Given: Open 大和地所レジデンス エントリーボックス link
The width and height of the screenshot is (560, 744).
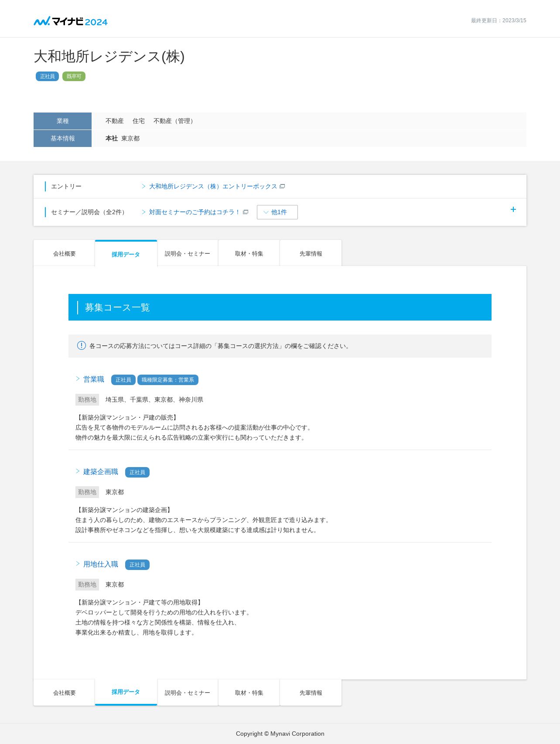Looking at the screenshot, I should pos(213,186).
